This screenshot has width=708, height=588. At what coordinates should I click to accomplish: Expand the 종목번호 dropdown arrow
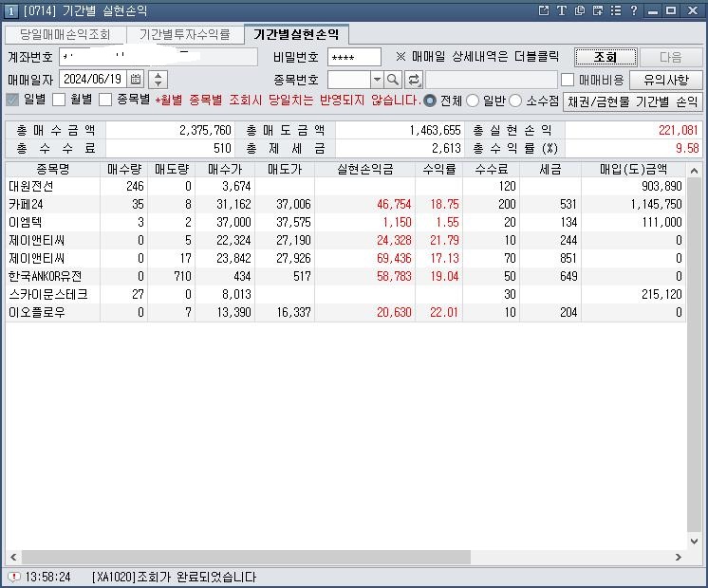pyautogui.click(x=377, y=80)
